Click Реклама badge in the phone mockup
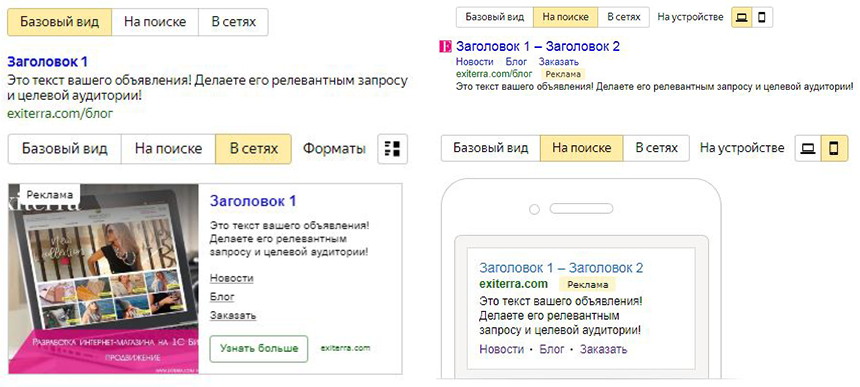860x387 pixels. [x=587, y=284]
